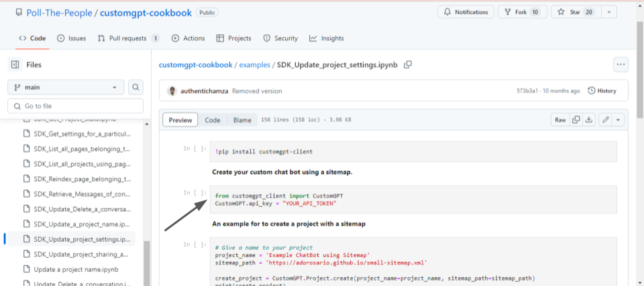This screenshot has height=286, width=644.
Task: Switch to the Code tab
Action: 32,38
